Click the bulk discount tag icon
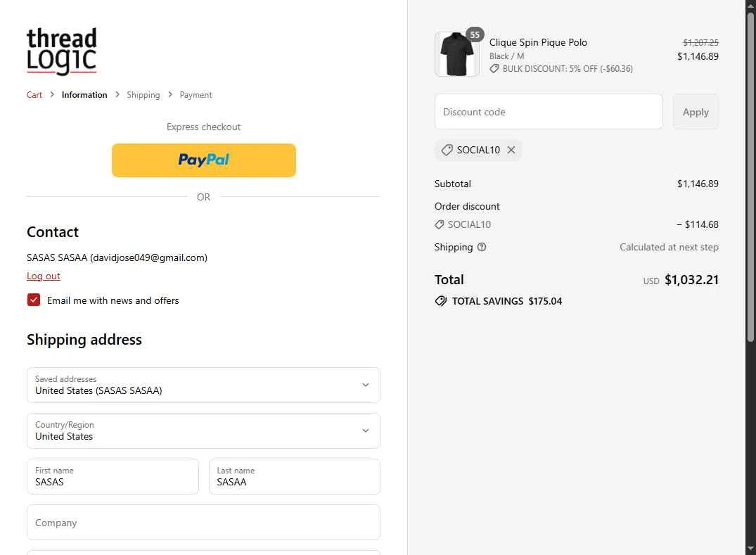The image size is (756, 555). 494,69
